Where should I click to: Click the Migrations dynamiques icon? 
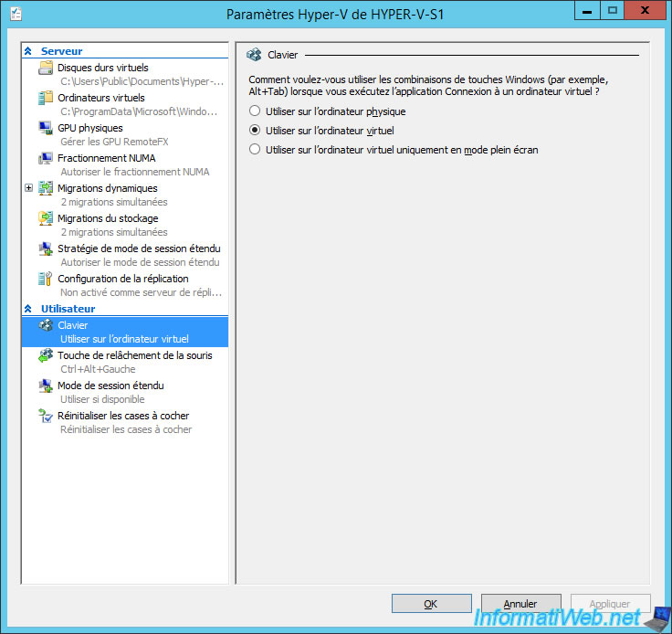coord(46,188)
